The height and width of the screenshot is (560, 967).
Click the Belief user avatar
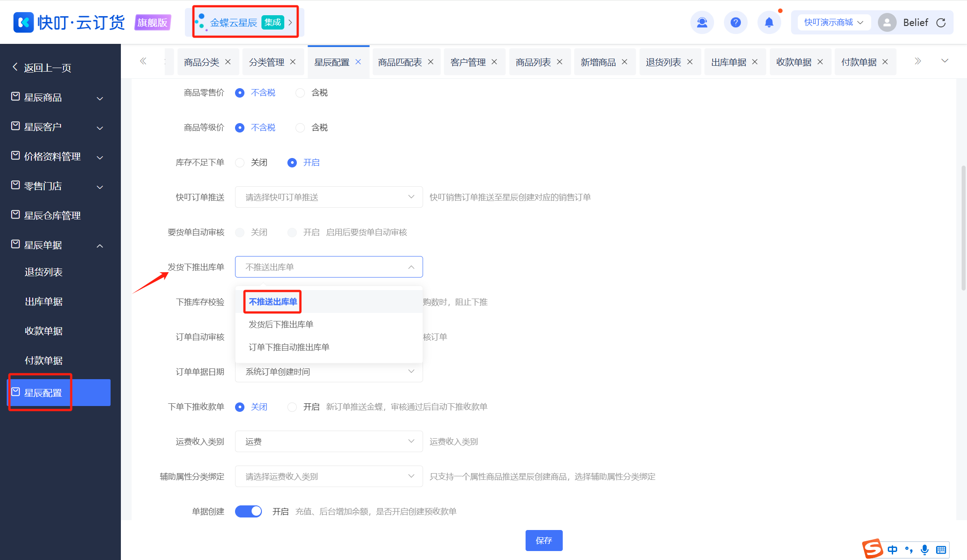pos(887,22)
